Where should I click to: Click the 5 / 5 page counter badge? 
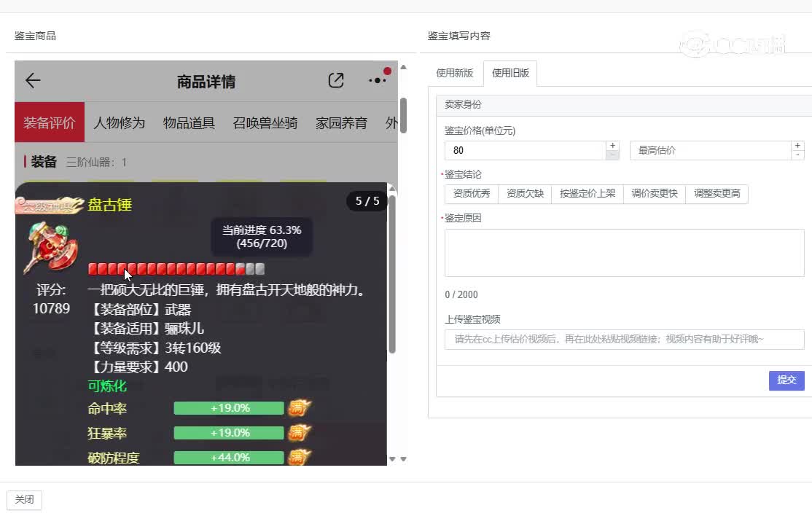367,201
